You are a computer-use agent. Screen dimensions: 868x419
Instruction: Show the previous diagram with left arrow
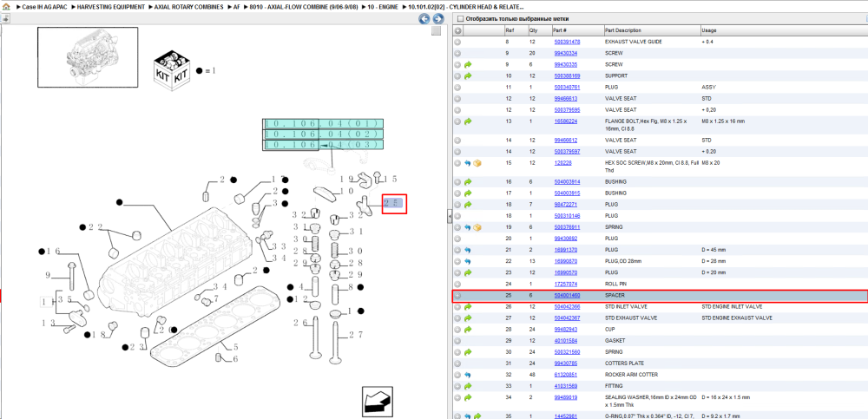click(x=424, y=19)
